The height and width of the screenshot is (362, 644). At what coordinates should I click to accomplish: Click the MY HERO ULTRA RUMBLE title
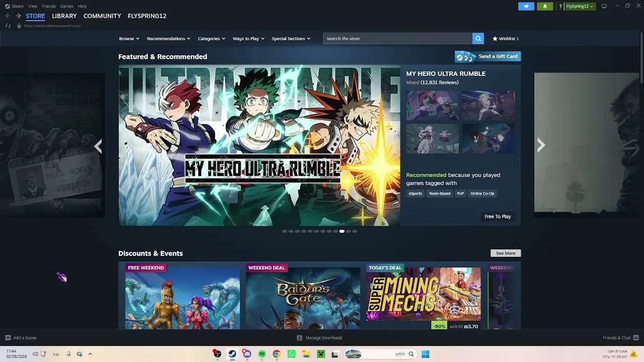coord(446,73)
